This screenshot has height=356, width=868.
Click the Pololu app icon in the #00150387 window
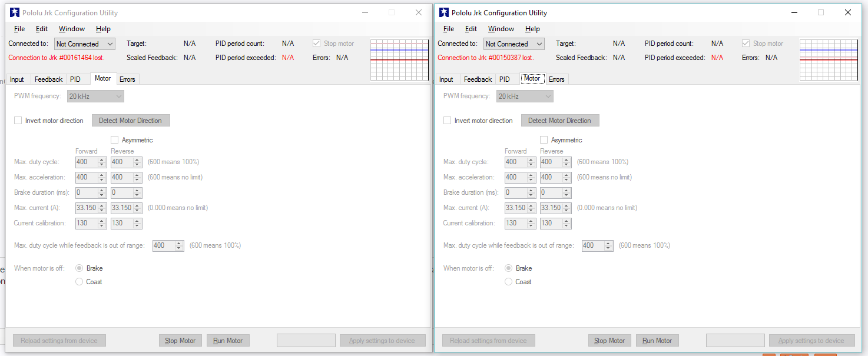[444, 12]
